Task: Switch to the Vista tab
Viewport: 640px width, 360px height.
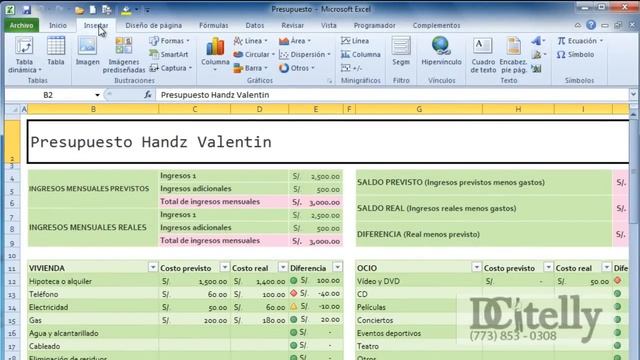Action: [x=329, y=25]
